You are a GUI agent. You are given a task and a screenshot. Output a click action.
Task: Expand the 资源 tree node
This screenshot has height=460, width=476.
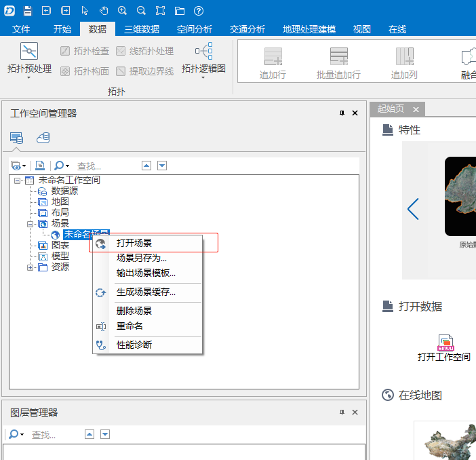(31, 267)
